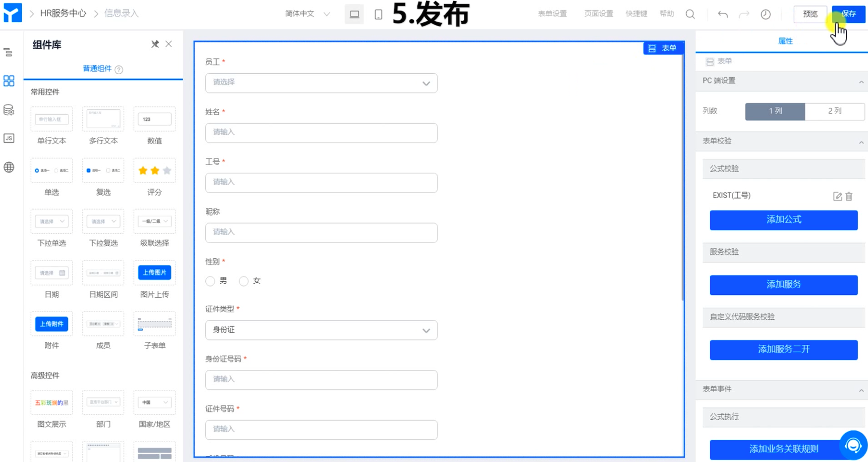Click the Yida logo icon
868x462 pixels.
(x=13, y=13)
